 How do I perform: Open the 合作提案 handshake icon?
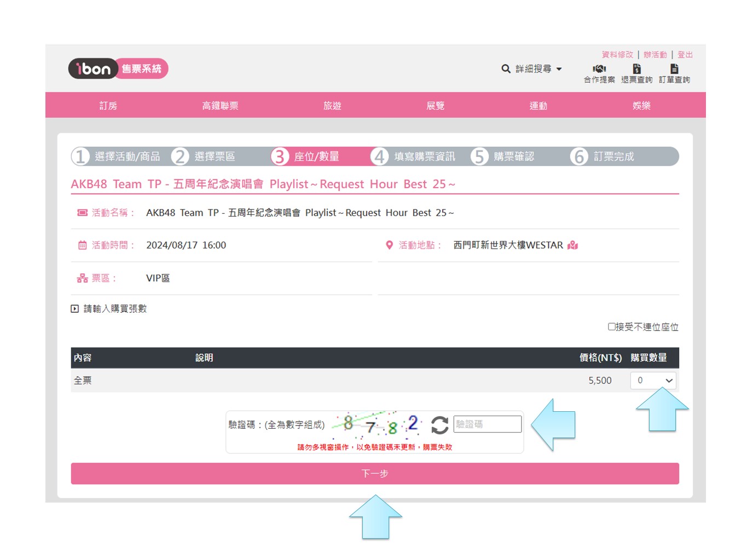pos(599,69)
